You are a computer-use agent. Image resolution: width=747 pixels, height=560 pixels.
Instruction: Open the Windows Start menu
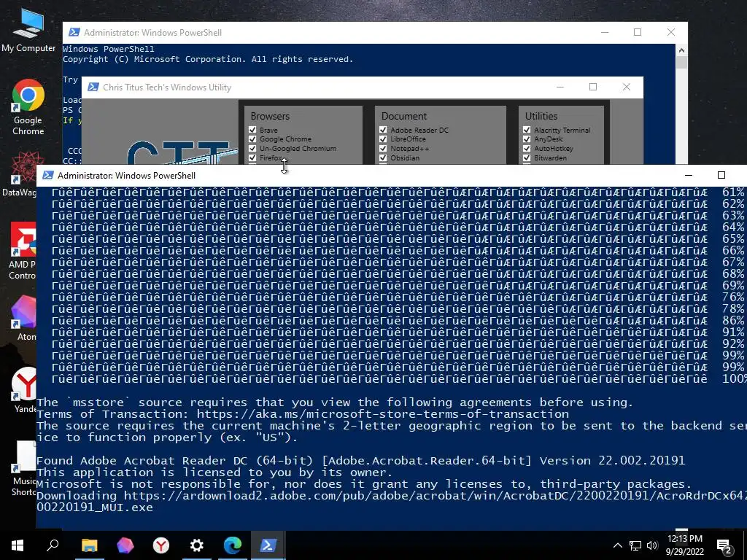(18, 545)
